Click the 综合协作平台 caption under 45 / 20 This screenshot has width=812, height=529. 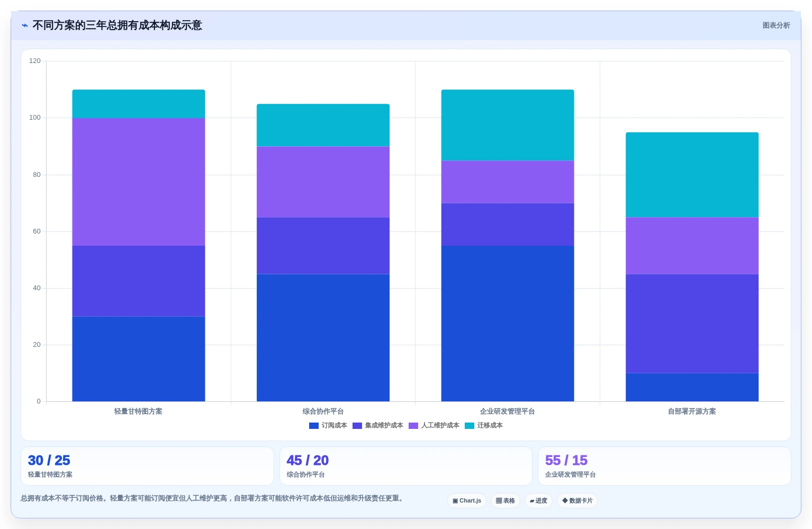(306, 475)
